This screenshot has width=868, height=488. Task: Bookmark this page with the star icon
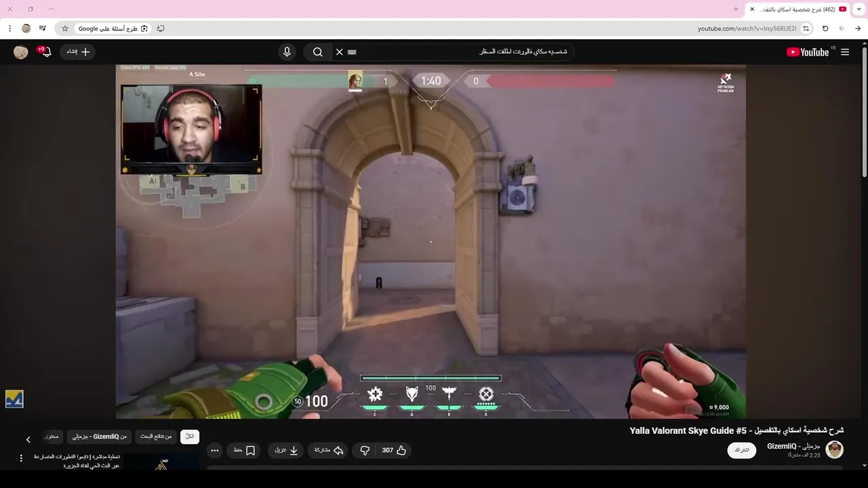pos(65,28)
